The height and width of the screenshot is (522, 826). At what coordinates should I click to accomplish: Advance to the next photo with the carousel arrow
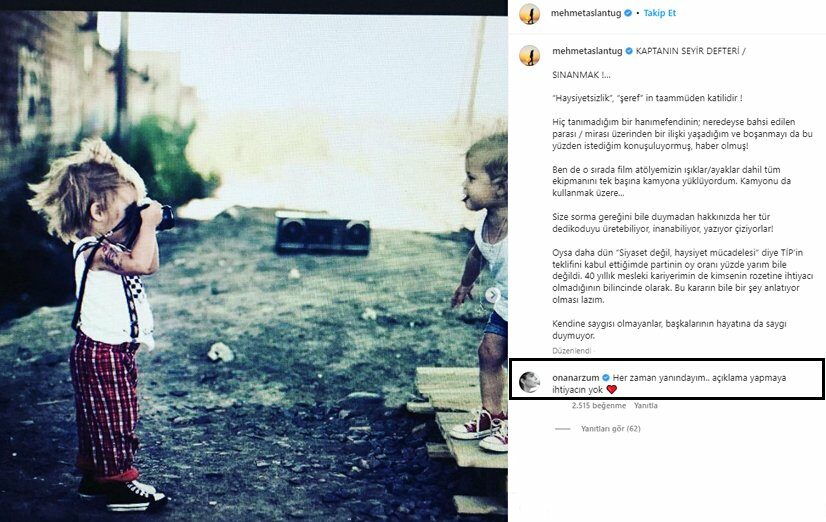(492, 295)
